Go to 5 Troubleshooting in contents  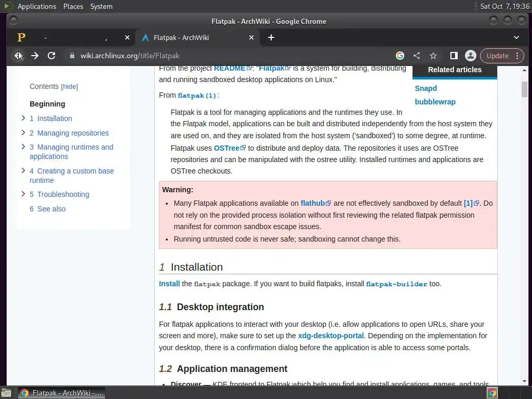[59, 194]
